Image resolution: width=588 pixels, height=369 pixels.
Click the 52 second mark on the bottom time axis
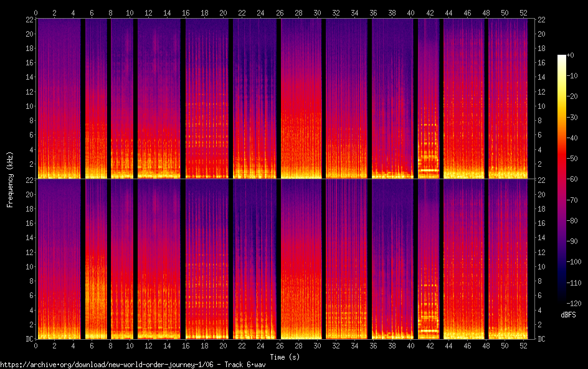tap(524, 345)
